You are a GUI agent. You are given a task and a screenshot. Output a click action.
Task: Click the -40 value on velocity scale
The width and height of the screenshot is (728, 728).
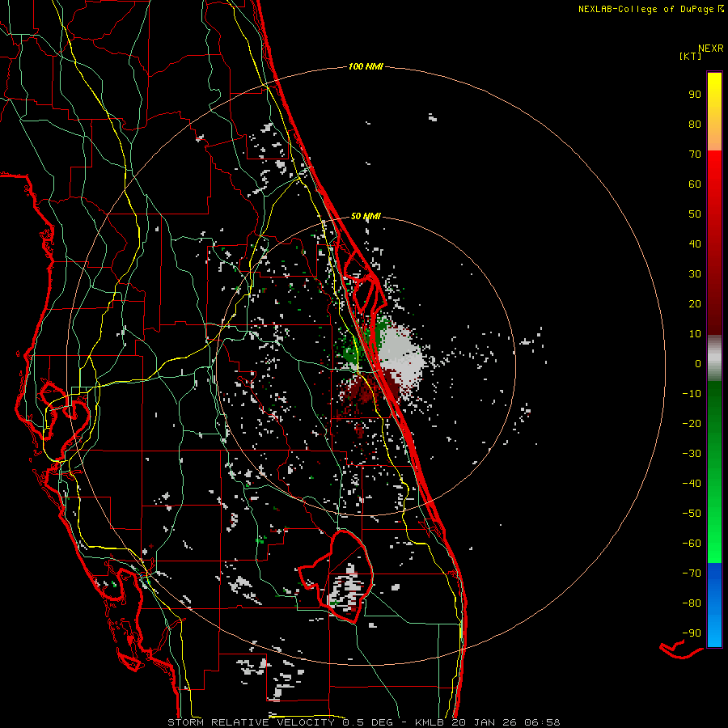point(692,484)
